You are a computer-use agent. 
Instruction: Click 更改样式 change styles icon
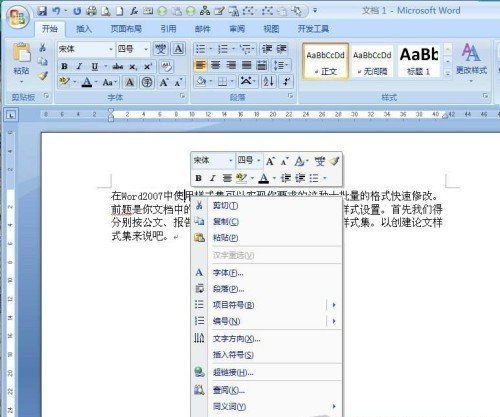[x=471, y=60]
